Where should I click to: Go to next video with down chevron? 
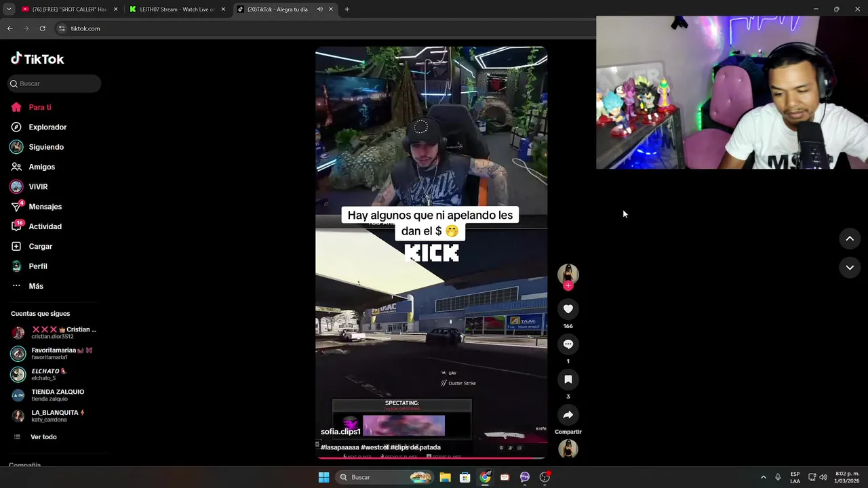[x=850, y=268]
